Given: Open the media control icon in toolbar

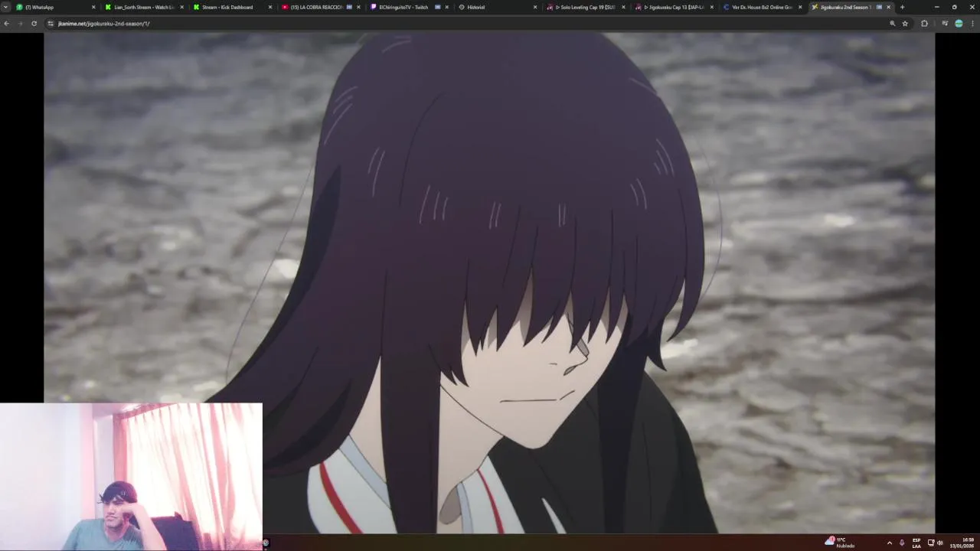Looking at the screenshot, I should coord(945,24).
